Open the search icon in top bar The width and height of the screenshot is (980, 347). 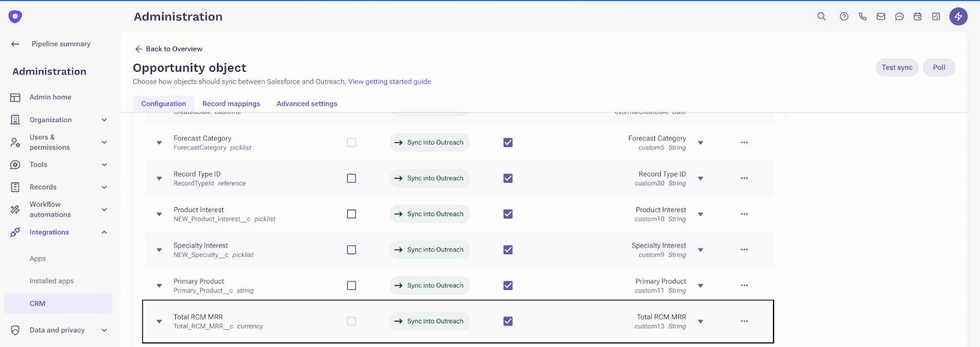(821, 17)
